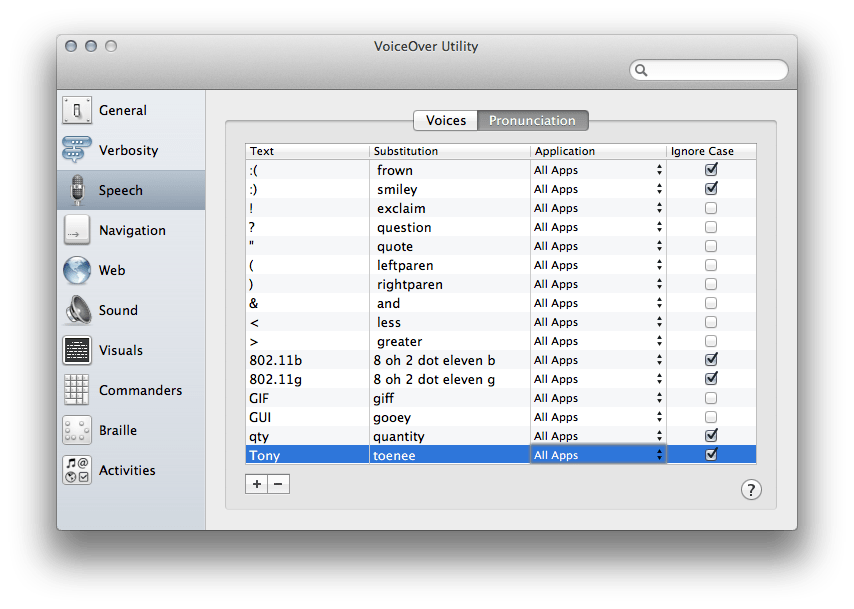Select Navigation label in the sidebar

coord(132,230)
